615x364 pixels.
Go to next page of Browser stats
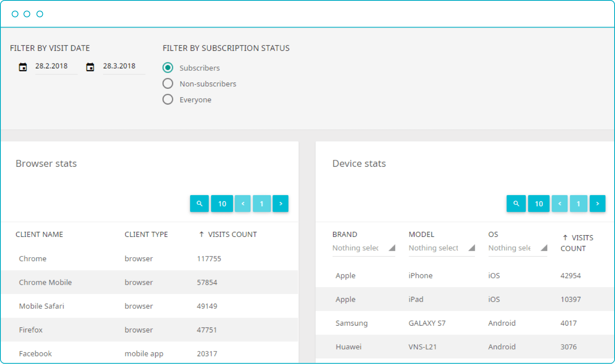[x=280, y=204]
